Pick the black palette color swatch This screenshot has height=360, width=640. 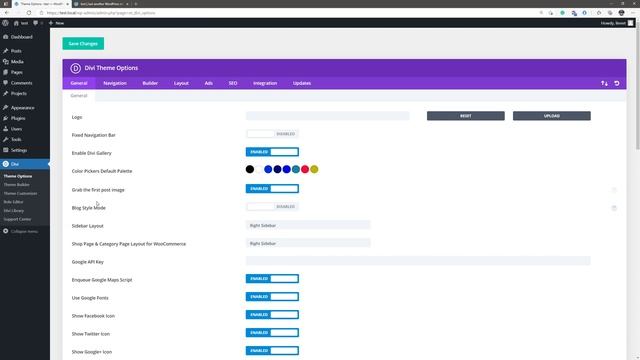(250, 169)
